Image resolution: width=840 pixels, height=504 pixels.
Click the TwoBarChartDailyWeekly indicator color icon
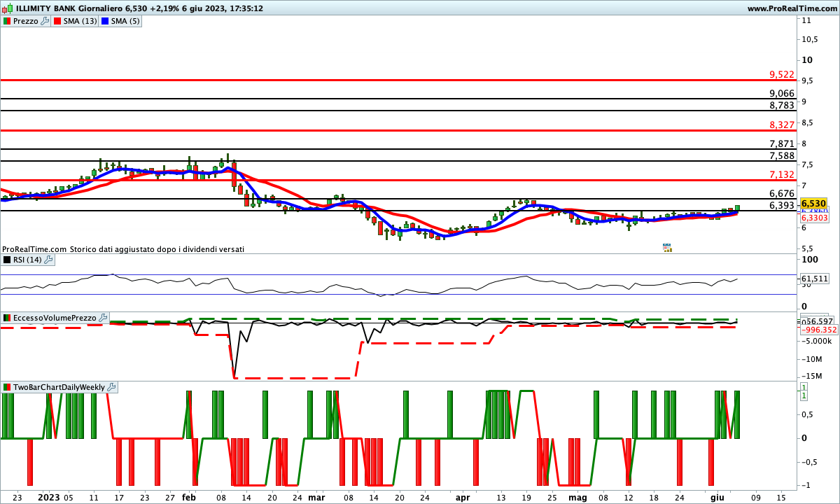pyautogui.click(x=7, y=387)
